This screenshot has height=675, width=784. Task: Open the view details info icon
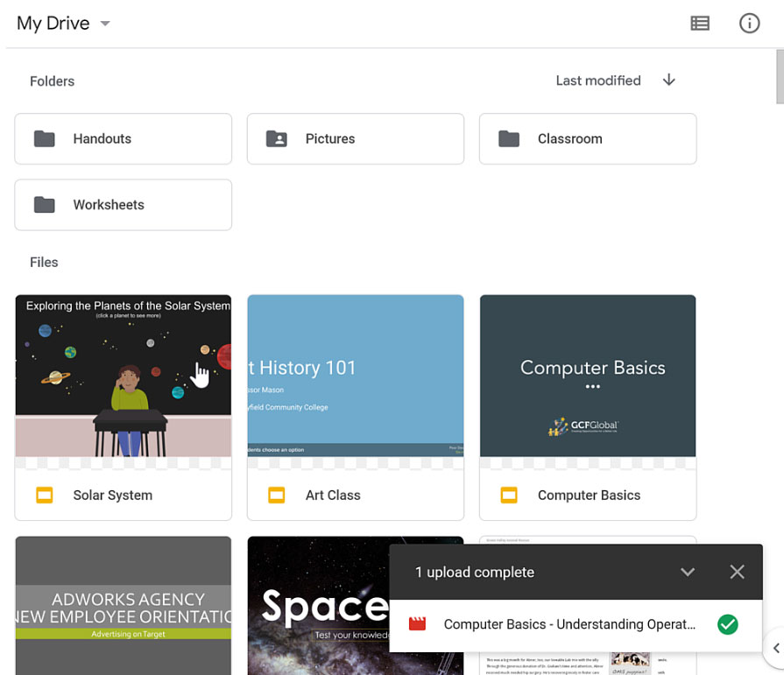(x=749, y=24)
